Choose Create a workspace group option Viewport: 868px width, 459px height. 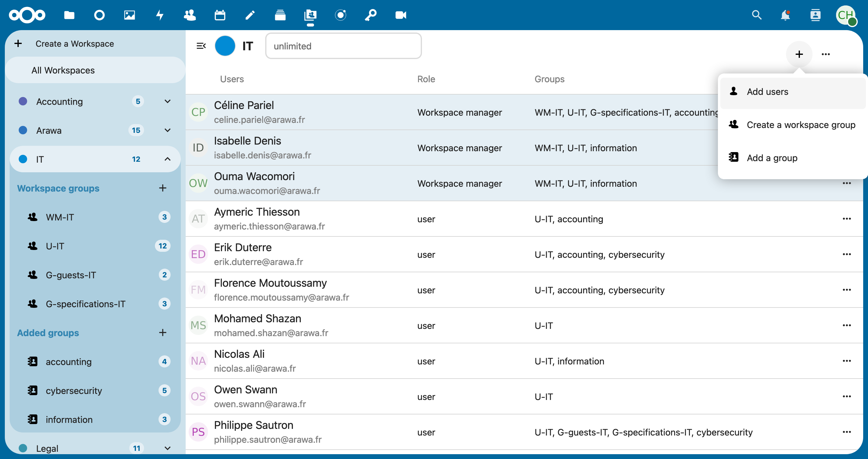pyautogui.click(x=800, y=125)
